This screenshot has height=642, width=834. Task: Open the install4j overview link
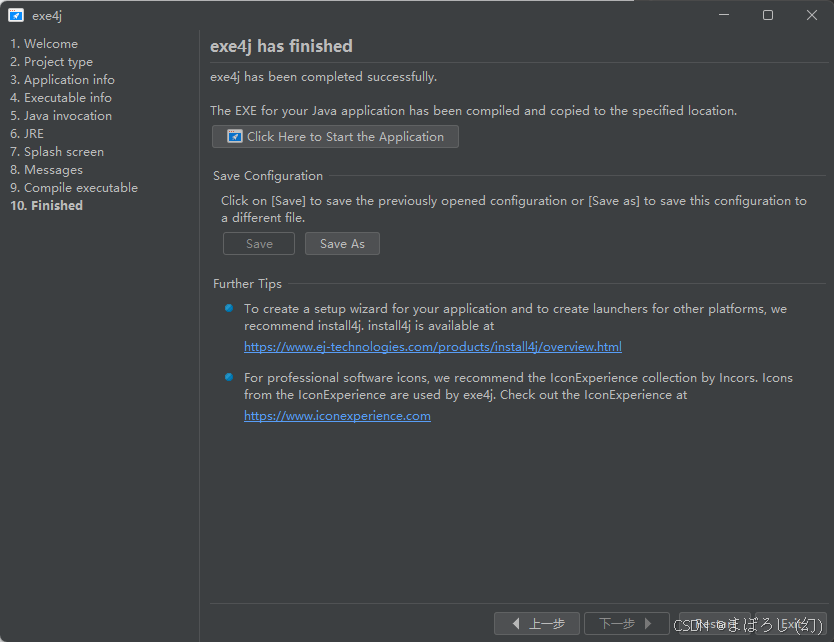tap(432, 347)
